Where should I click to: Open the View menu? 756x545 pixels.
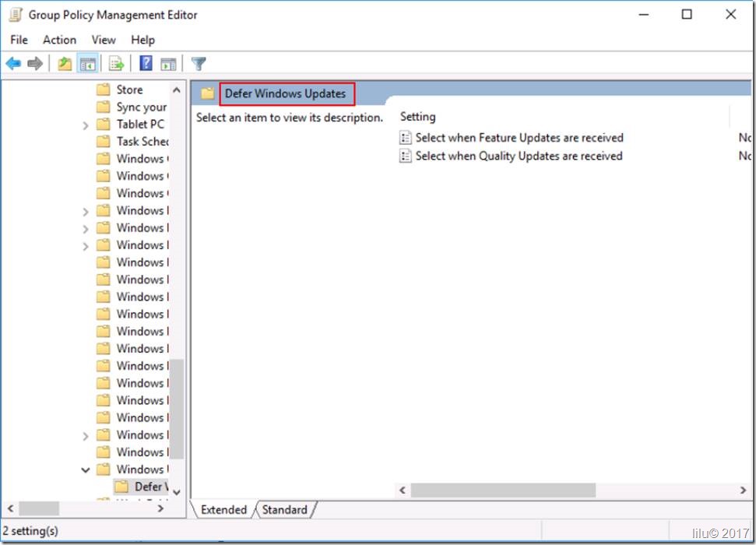click(104, 40)
